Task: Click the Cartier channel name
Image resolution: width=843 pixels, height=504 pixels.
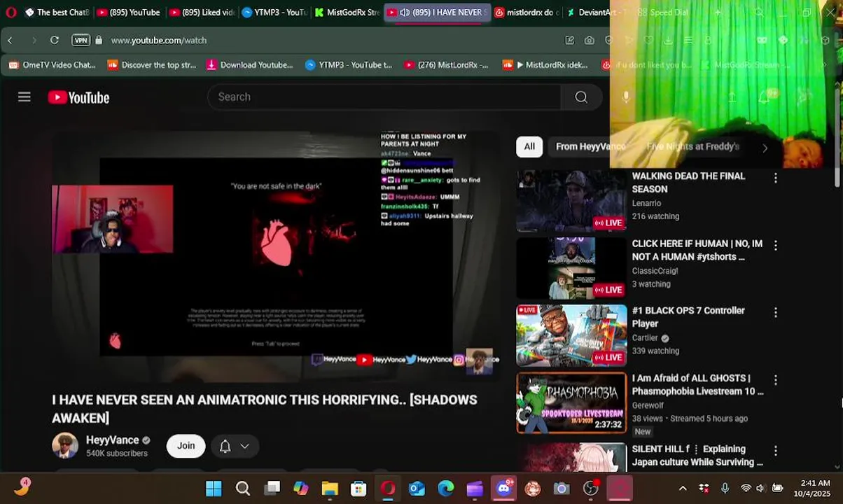Action: click(x=645, y=337)
